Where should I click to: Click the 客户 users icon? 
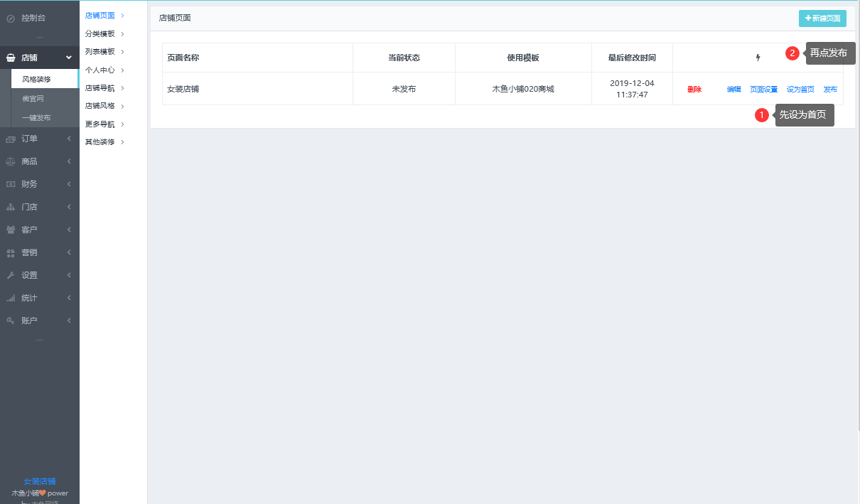(x=11, y=230)
